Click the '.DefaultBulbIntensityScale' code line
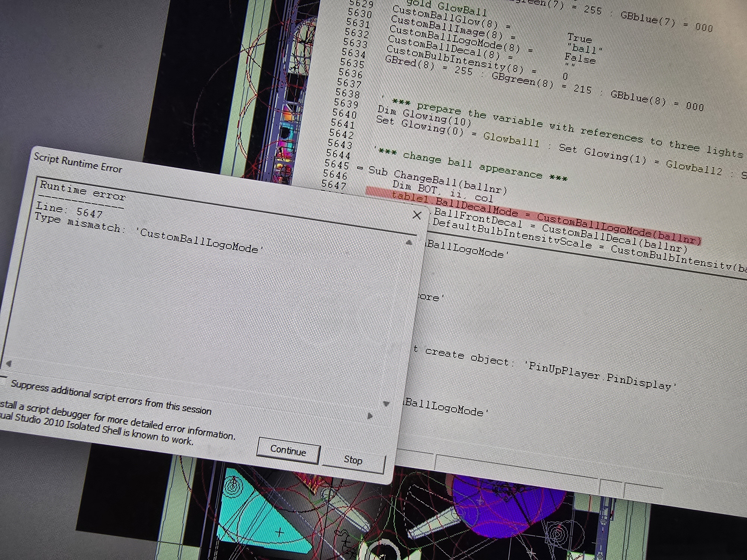The width and height of the screenshot is (747, 560). [588, 245]
